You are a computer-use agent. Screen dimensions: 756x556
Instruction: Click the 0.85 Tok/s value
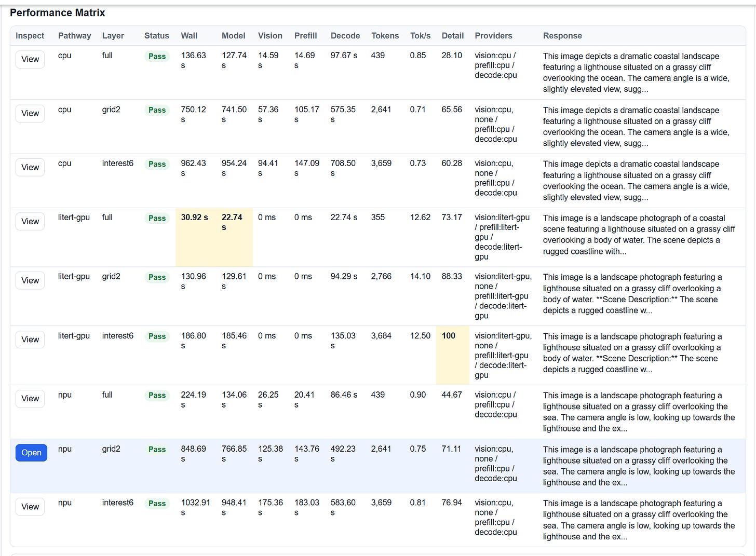tap(418, 56)
